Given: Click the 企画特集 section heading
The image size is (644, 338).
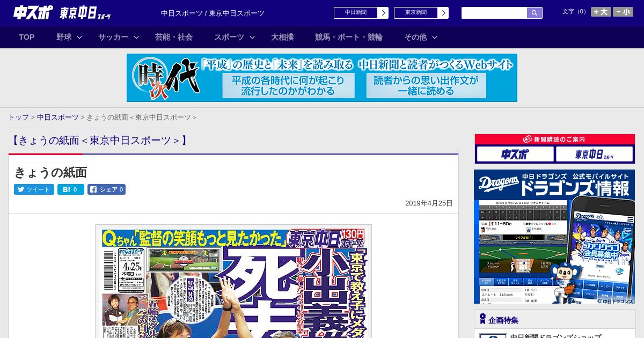Looking at the screenshot, I should pyautogui.click(x=503, y=320).
